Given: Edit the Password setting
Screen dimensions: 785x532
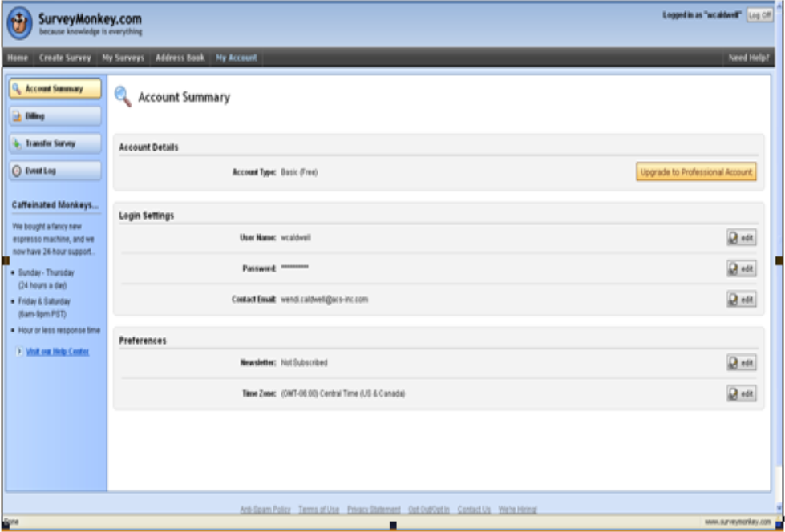Looking at the screenshot, I should [x=741, y=268].
